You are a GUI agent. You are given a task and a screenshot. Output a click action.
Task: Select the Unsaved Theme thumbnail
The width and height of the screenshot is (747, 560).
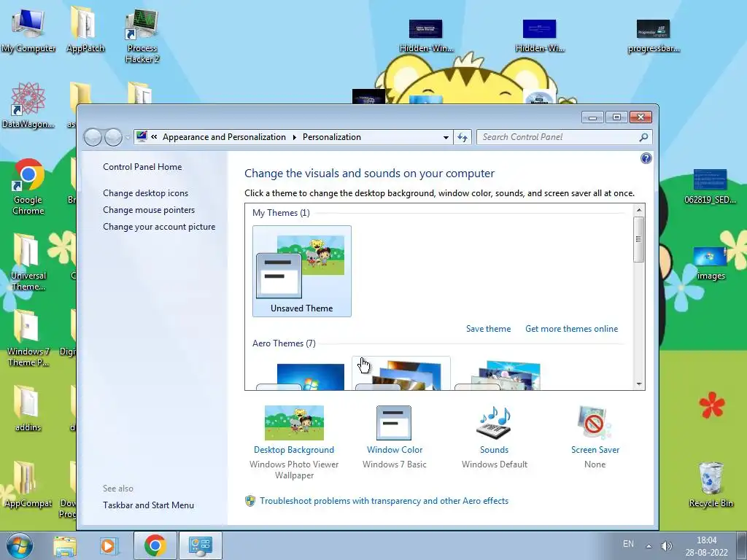tap(301, 271)
